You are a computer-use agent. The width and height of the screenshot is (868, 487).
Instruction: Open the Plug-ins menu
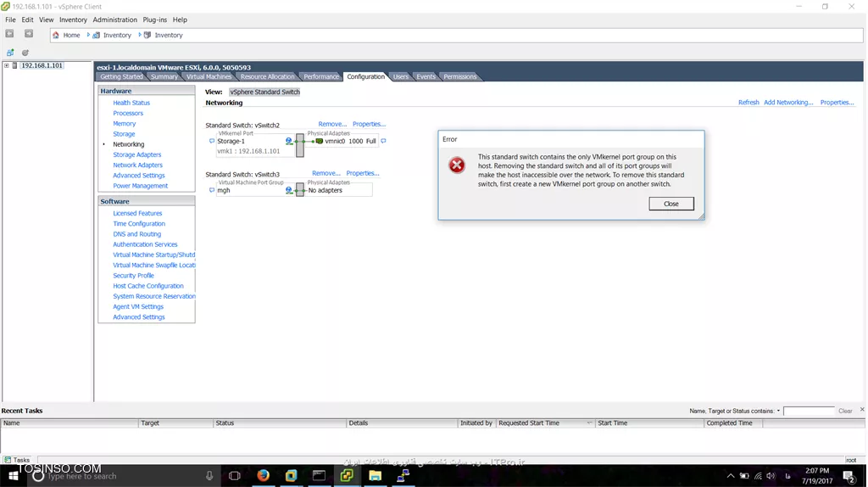click(154, 20)
